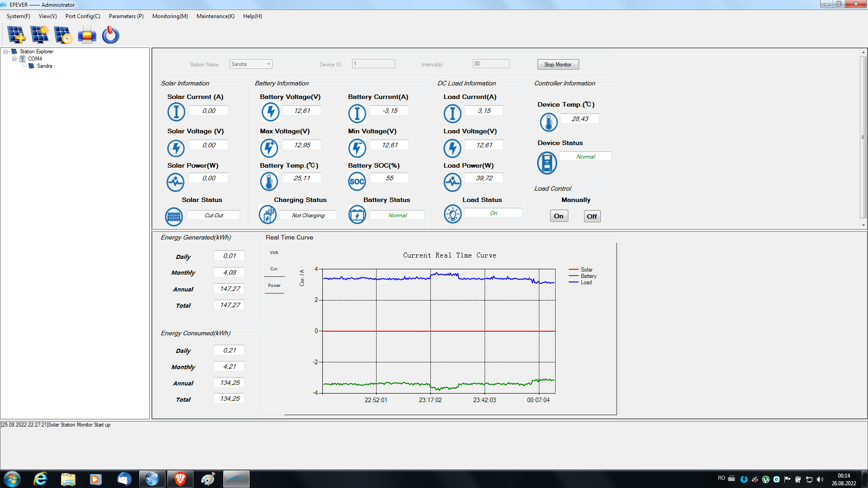The height and width of the screenshot is (488, 868).
Task: Turn the load Off manually
Action: coord(592,216)
